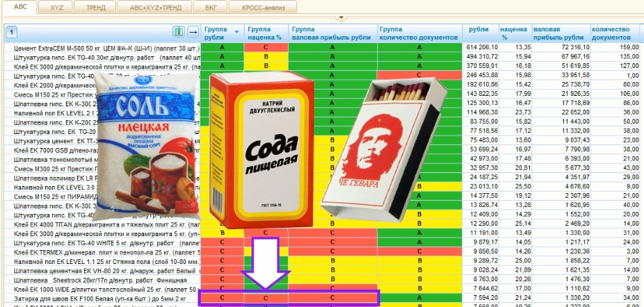The image size is (644, 307).
Task: Click the value 114 968,30 in рубли
Action: tap(483, 112)
